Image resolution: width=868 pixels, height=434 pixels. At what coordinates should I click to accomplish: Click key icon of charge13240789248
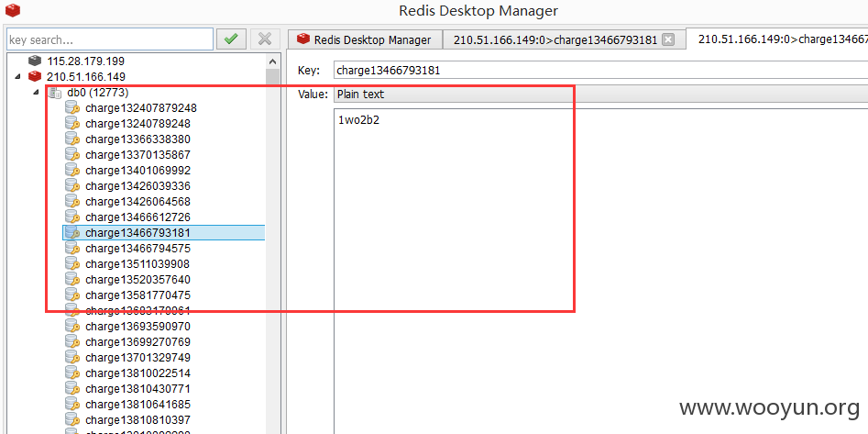click(x=72, y=123)
